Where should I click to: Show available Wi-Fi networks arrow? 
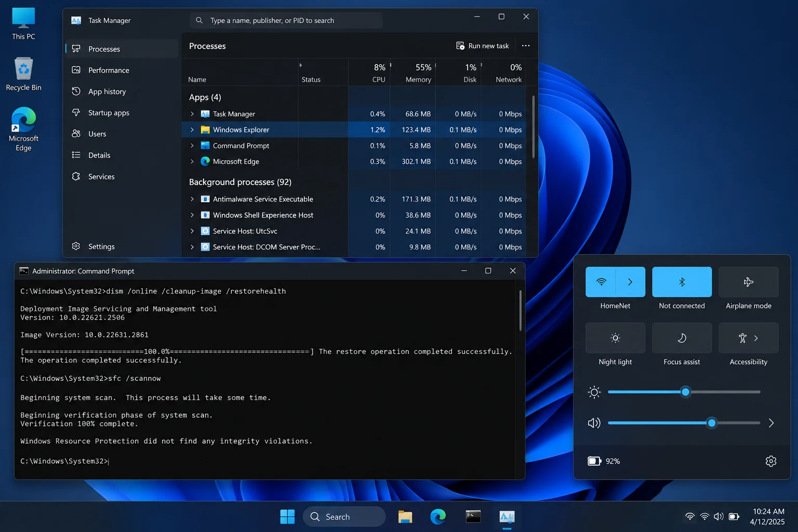click(630, 282)
